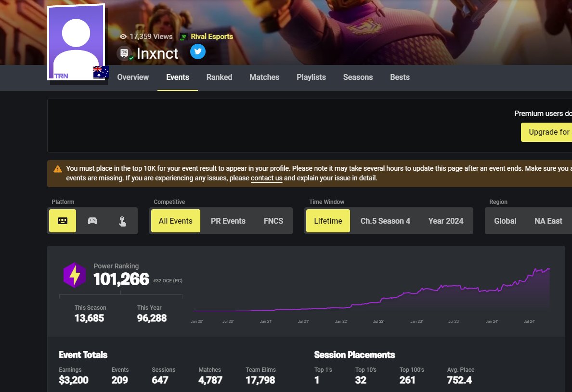The image size is (572, 392).
Task: Click the 17,359 Views text
Action: pyautogui.click(x=151, y=37)
